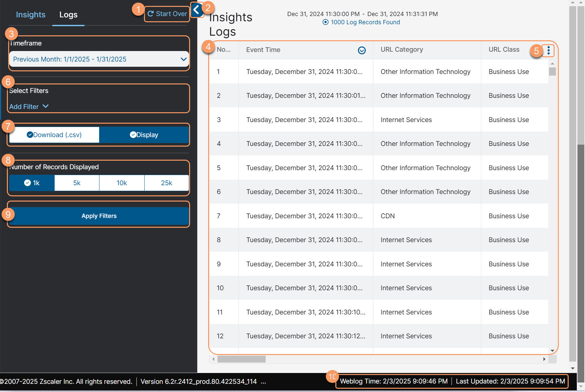585x392 pixels.
Task: Select 10k records displayed
Action: [x=121, y=183]
